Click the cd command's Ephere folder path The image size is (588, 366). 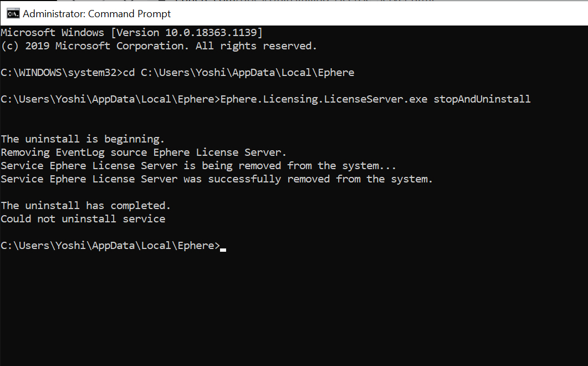[247, 73]
